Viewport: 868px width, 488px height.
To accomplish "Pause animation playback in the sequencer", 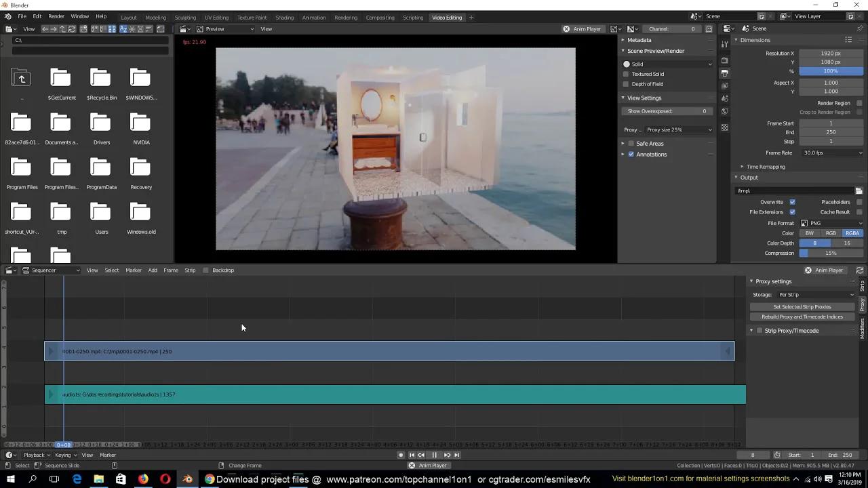I will point(434,455).
